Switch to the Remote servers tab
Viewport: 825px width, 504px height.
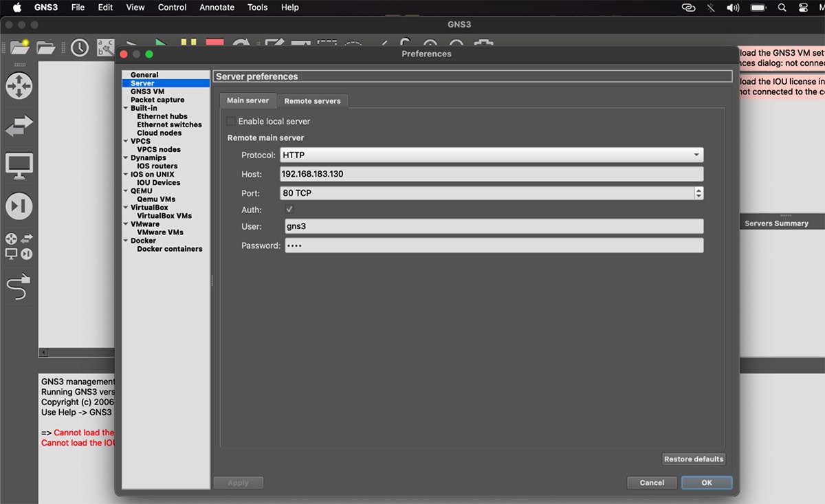(312, 101)
